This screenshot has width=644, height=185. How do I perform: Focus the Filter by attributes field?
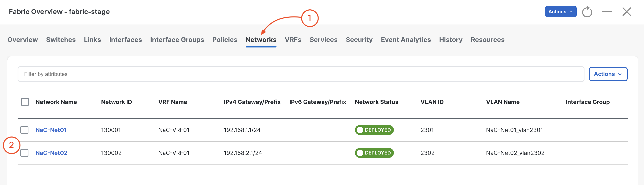(x=301, y=74)
